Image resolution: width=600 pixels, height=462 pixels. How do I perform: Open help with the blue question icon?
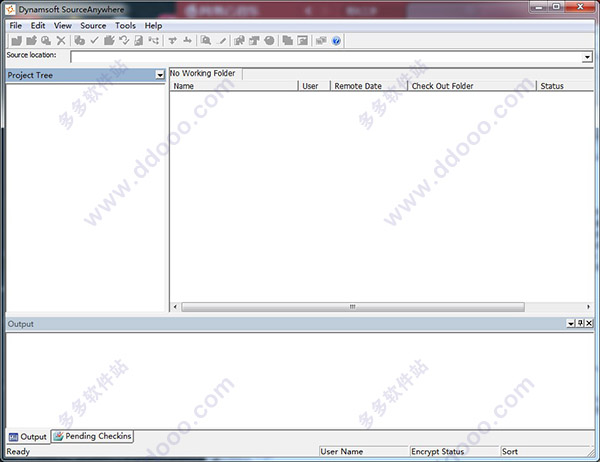tap(336, 41)
